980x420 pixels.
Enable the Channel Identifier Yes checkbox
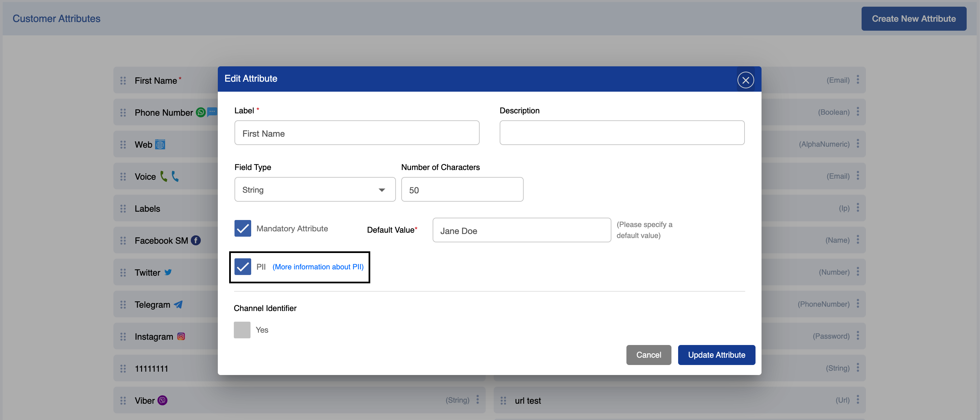click(242, 330)
